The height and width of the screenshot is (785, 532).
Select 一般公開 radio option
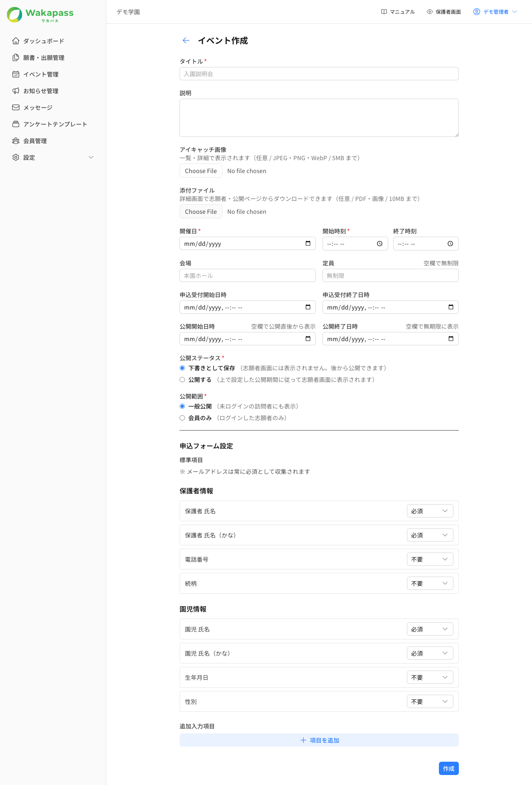pos(182,406)
